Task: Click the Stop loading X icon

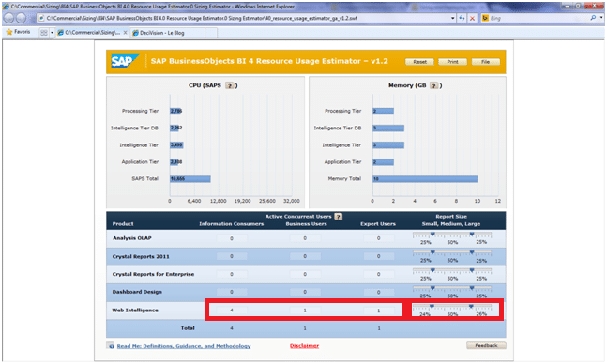Action: coord(472,18)
